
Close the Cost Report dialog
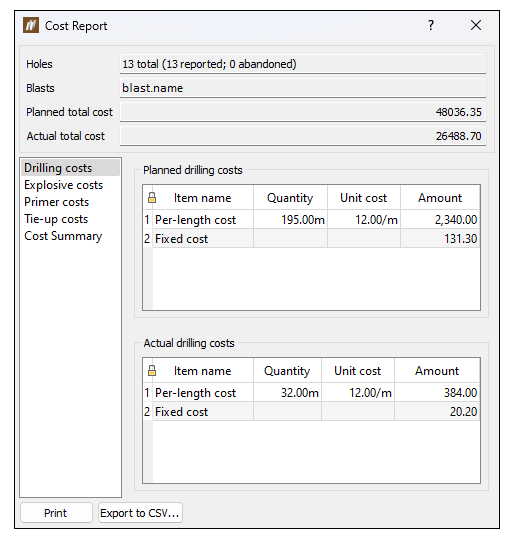point(476,25)
